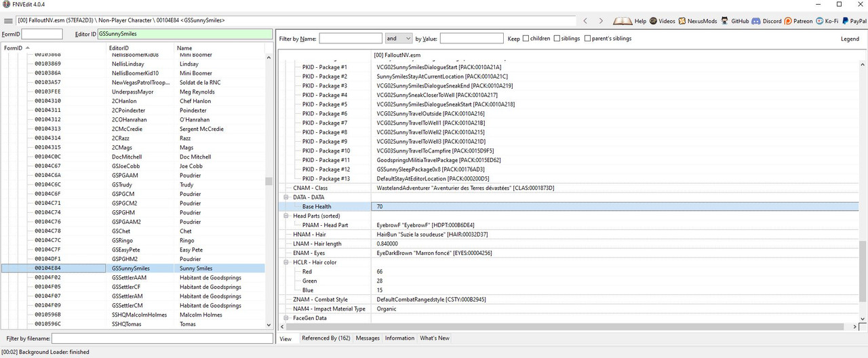Expand the FaceGen Data node
868x358 pixels.
pos(287,318)
